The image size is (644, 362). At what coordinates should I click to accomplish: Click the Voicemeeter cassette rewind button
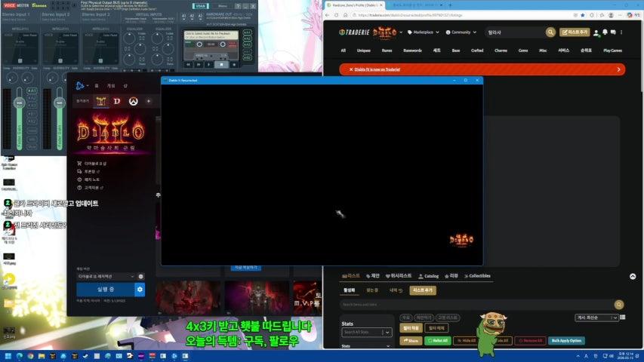(189, 64)
